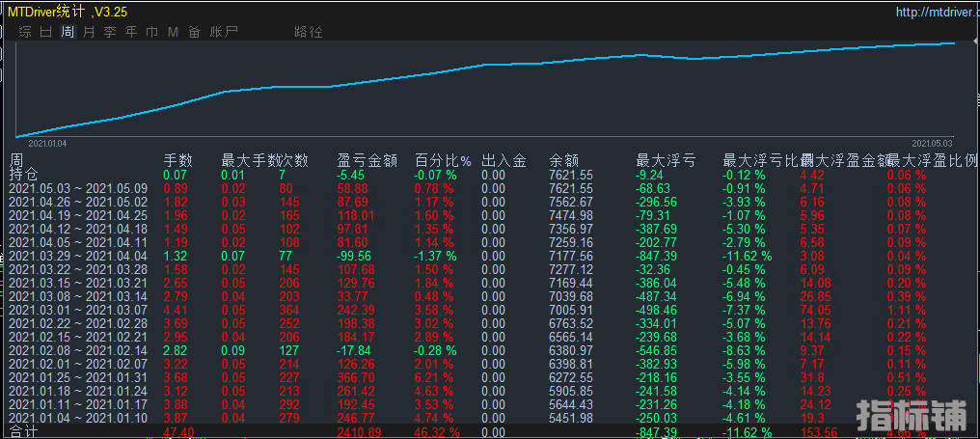This screenshot has height=439, width=980.
Task: Switch to the 综 summary tab
Action: pos(24,32)
